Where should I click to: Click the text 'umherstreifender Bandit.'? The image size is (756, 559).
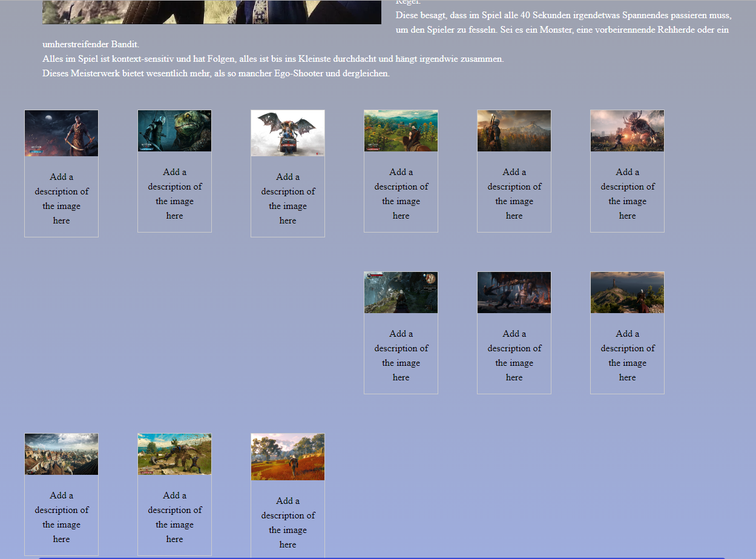click(x=91, y=44)
